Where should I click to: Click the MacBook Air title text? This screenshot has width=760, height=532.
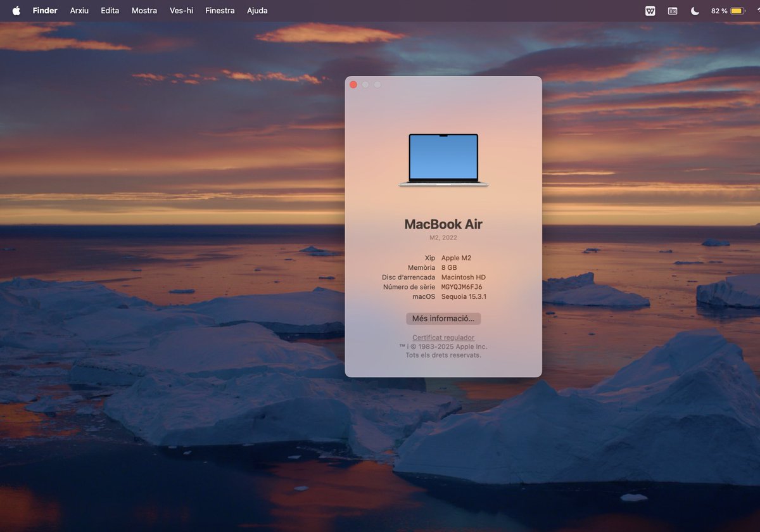pyautogui.click(x=443, y=224)
